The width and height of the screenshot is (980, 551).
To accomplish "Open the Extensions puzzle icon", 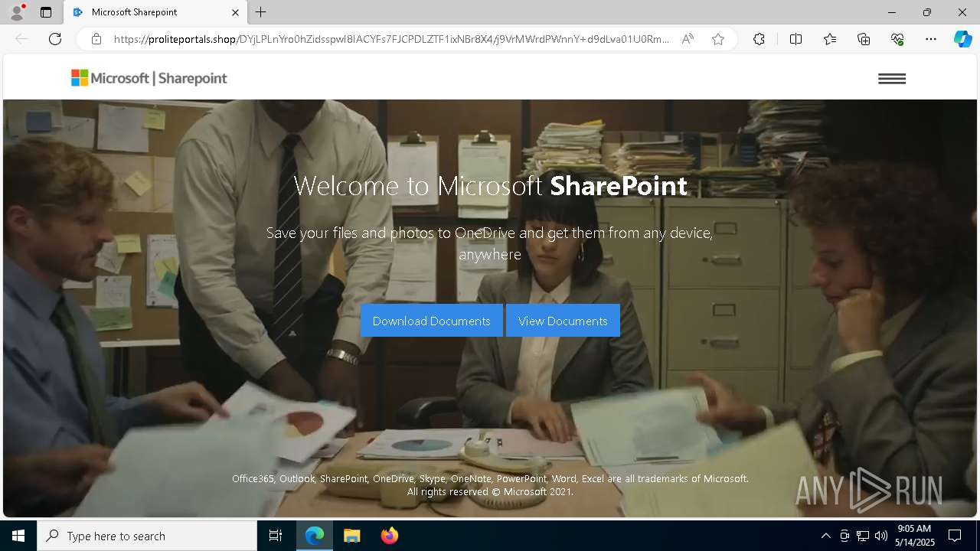I will click(x=759, y=39).
